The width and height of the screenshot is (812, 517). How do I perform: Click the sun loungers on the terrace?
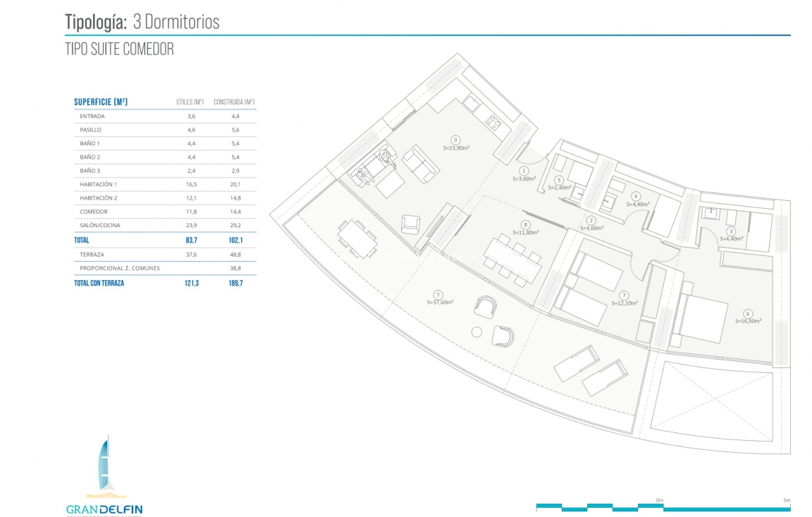(x=589, y=370)
